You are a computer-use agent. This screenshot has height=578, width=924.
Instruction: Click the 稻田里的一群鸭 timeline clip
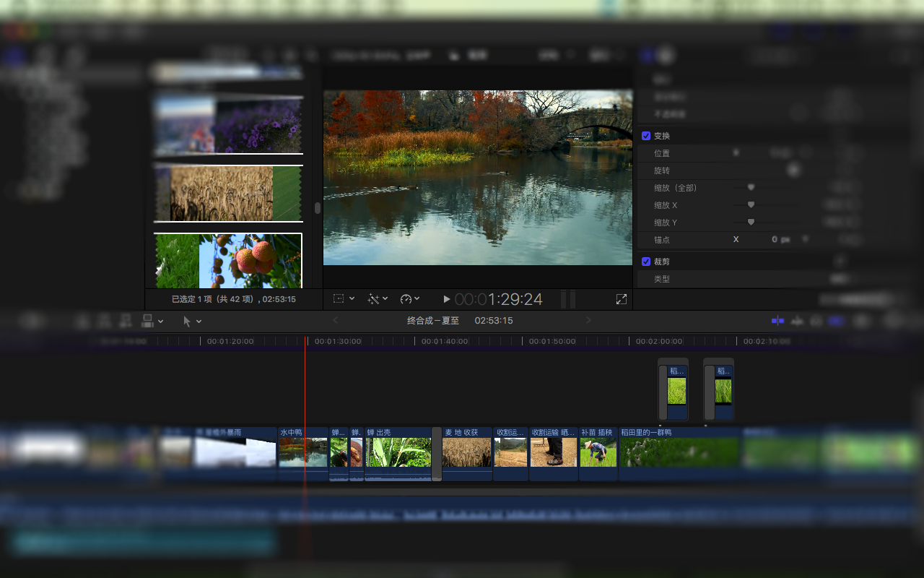tap(679, 452)
